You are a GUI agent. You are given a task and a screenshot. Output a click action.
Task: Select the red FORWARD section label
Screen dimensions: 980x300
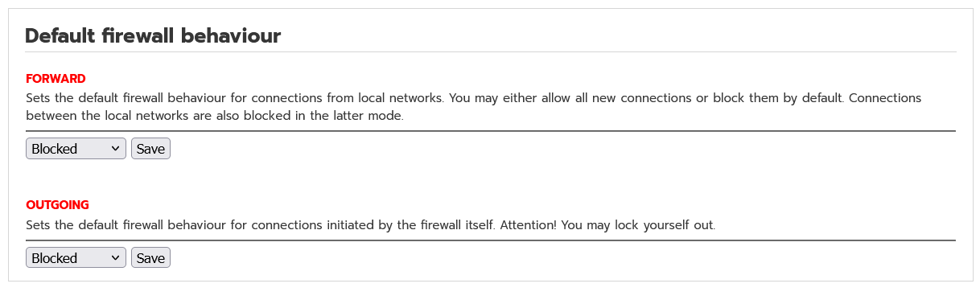point(56,79)
